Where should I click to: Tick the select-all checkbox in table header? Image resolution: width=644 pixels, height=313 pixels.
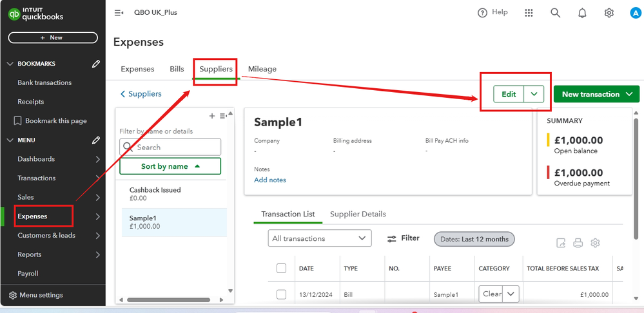point(281,269)
